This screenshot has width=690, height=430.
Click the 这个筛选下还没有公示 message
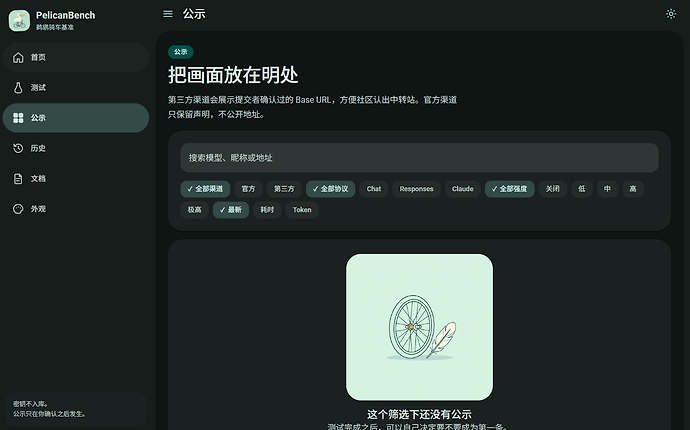point(419,414)
